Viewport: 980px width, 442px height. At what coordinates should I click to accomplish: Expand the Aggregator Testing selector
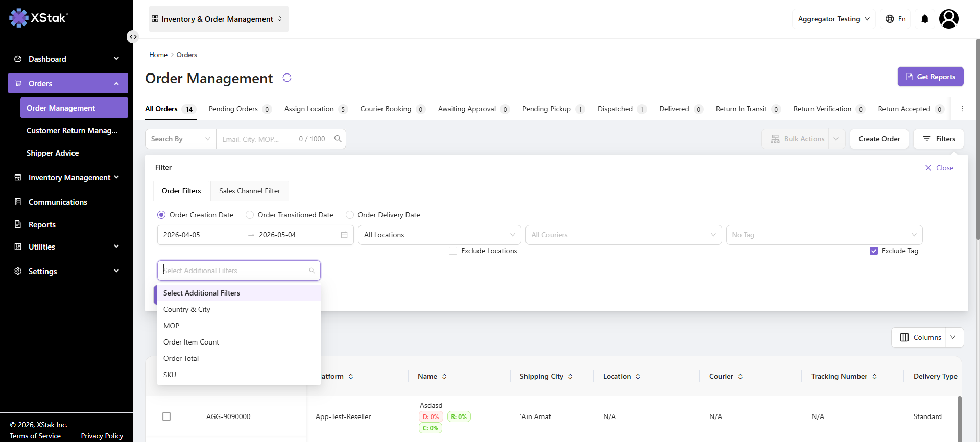coord(833,19)
